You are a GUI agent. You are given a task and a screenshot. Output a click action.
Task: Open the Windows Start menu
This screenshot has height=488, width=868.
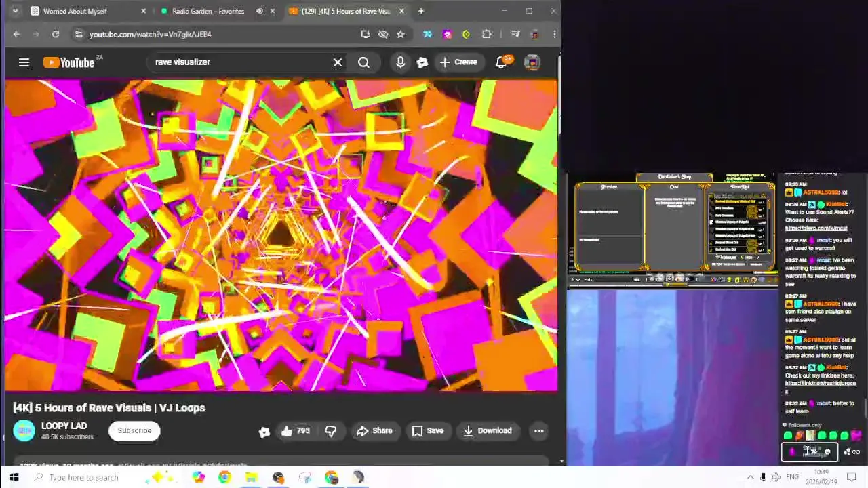click(14, 477)
